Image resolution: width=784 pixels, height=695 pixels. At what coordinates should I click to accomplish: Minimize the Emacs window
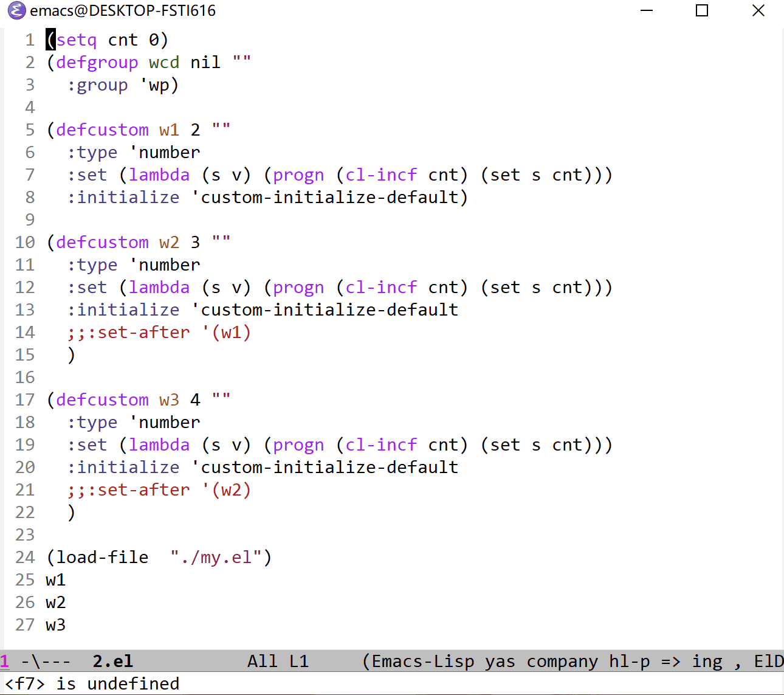[647, 10]
